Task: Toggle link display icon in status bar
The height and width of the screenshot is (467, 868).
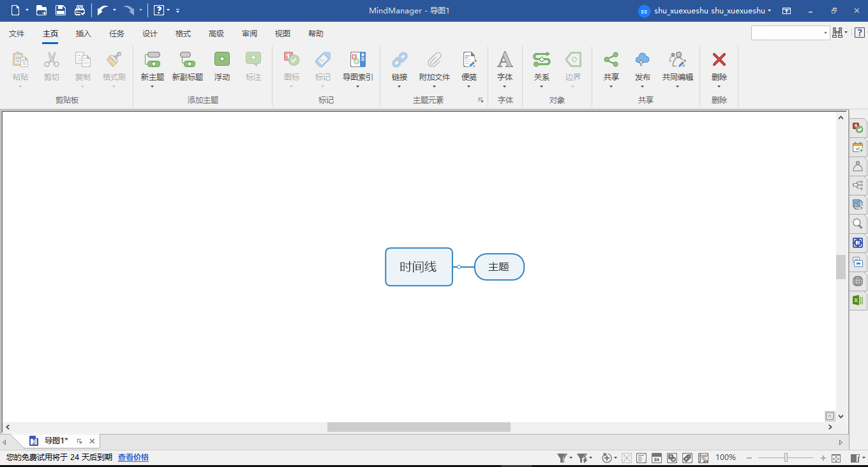Action: 672,458
